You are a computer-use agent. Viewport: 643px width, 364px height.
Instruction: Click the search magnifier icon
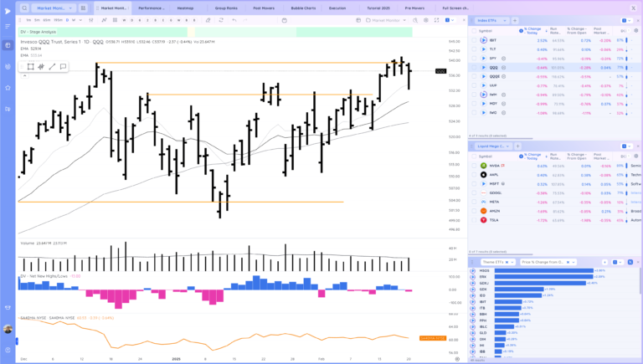[x=25, y=8]
